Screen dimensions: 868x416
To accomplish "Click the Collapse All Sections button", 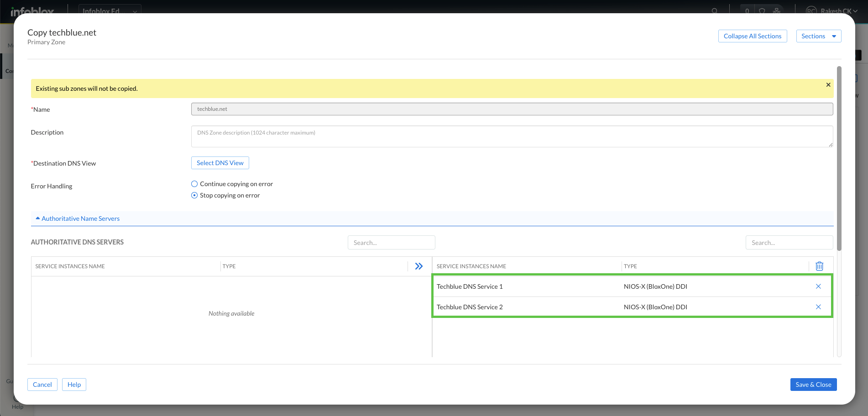I will (x=752, y=36).
